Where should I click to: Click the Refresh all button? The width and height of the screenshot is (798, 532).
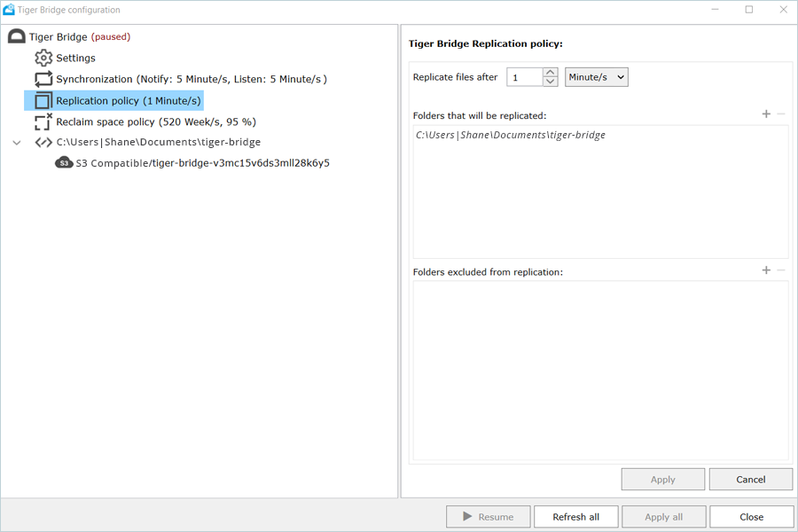tap(575, 517)
